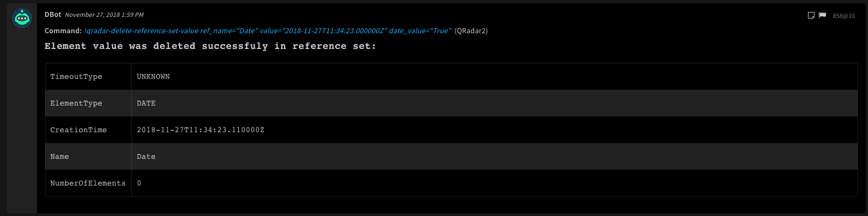
Task: Click the DBot sender name
Action: coord(53,15)
